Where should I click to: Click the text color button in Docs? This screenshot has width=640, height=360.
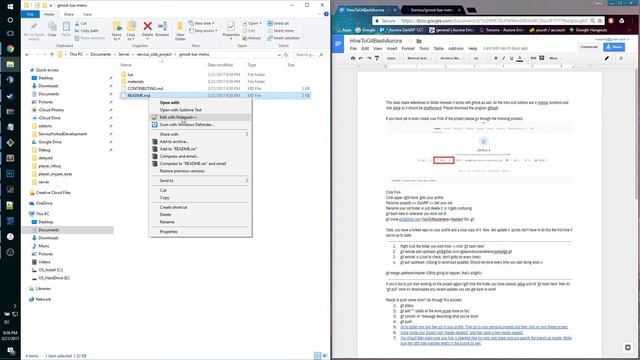[520, 58]
